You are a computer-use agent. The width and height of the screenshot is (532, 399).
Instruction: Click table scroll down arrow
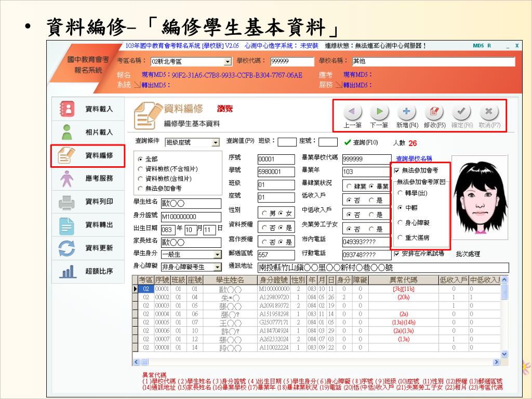pyautogui.click(x=504, y=354)
